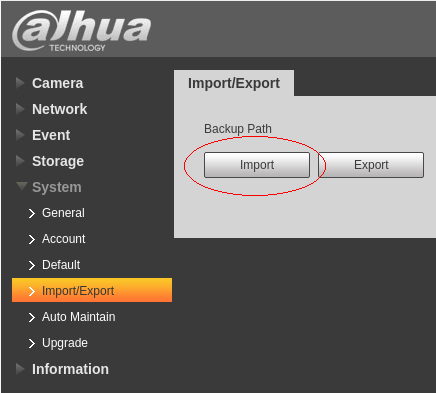Select the highlighted Import/Export menu item
The width and height of the screenshot is (436, 393).
(x=92, y=290)
